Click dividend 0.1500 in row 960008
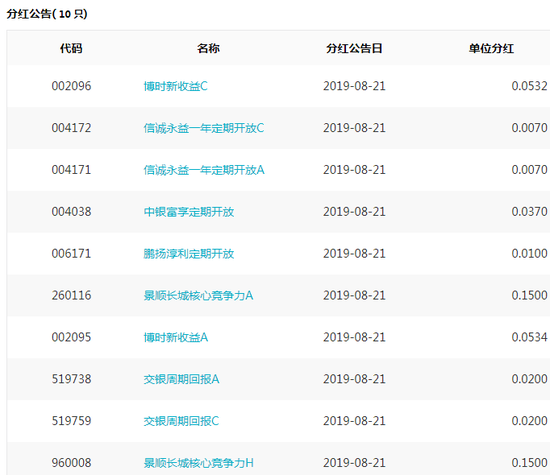Screen dimensions: 550x475 tap(529, 463)
